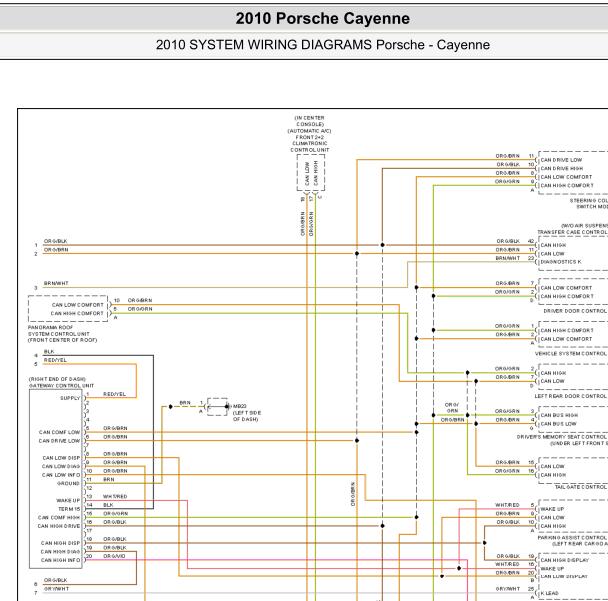Select the "CAN LOW COMFORT" label in Panorama Roof box

[x=78, y=305]
